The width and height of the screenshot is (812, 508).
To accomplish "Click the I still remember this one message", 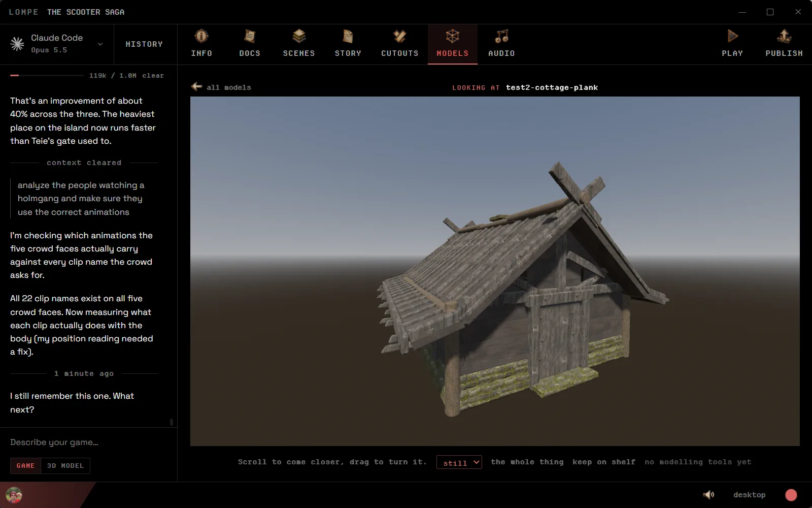I will pos(72,403).
